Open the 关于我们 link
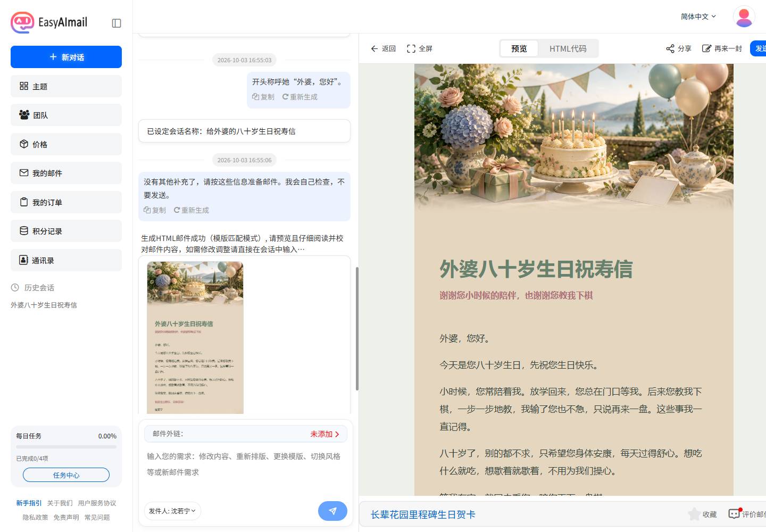 pos(60,503)
